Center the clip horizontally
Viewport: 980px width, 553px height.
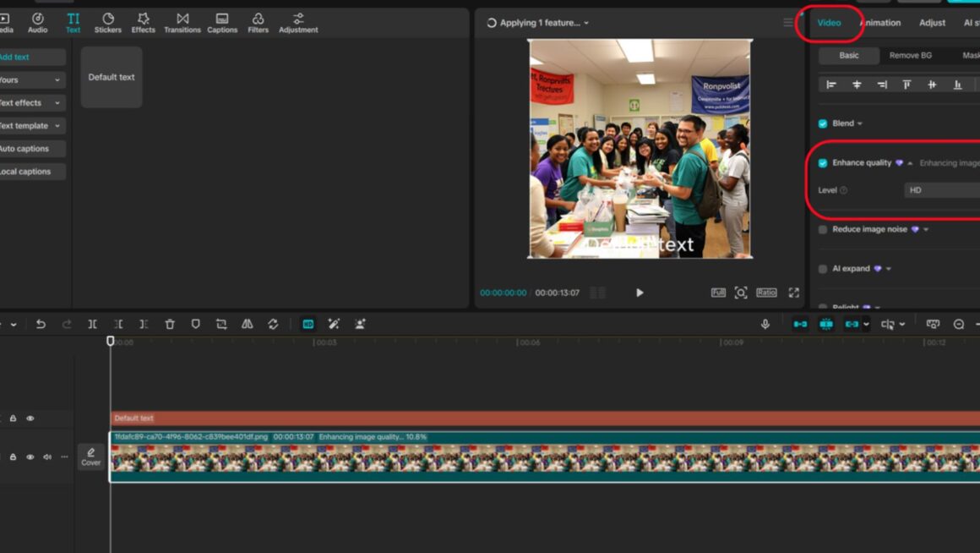click(x=857, y=85)
